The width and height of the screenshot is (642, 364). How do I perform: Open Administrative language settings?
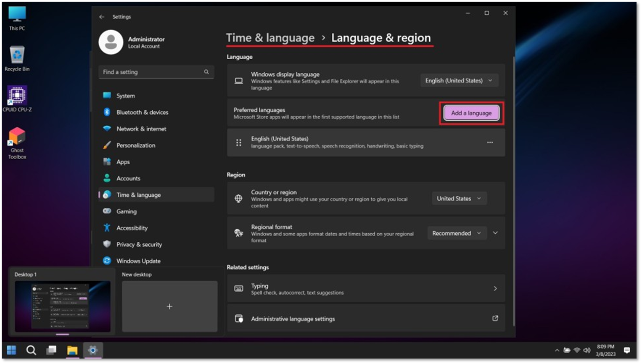point(366,319)
